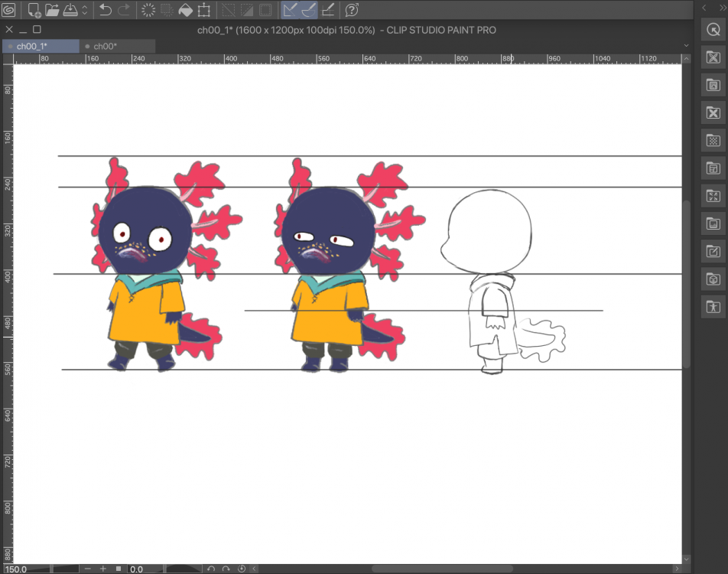Open the pose figure material panel icon
The height and width of the screenshot is (574, 728).
click(x=713, y=307)
